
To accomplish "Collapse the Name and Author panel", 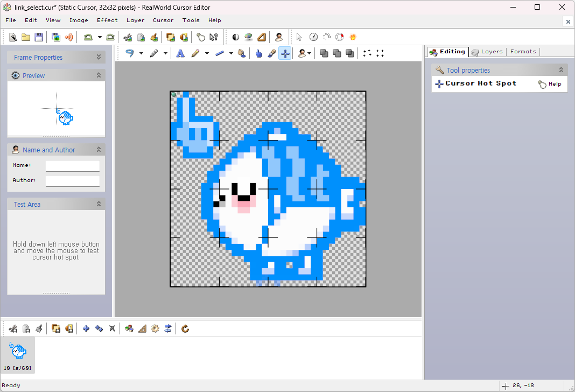I will [99, 150].
